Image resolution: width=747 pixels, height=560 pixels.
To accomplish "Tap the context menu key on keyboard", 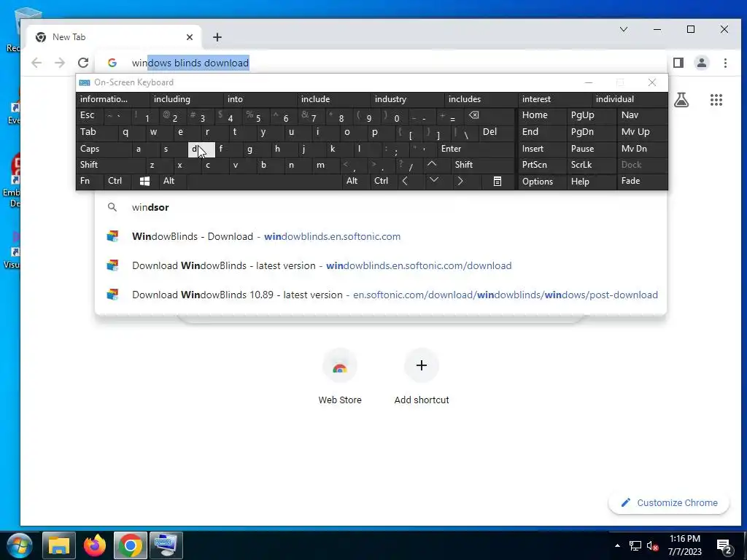I will [497, 181].
